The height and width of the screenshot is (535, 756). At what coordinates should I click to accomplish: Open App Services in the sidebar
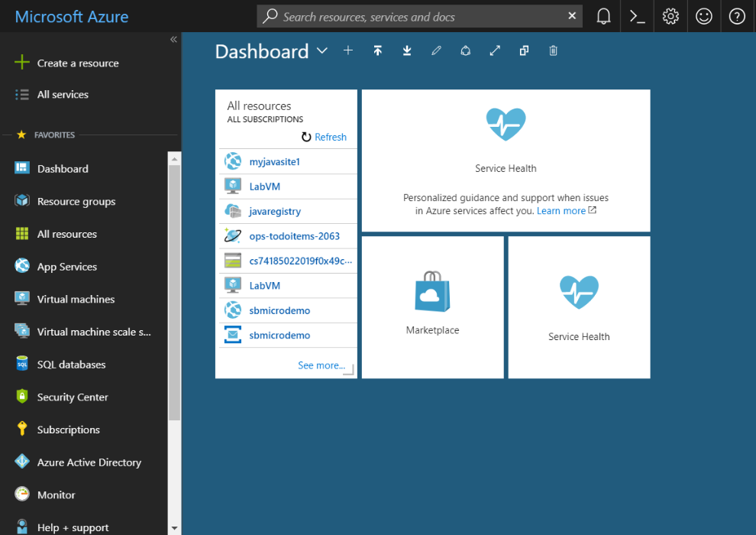point(67,267)
